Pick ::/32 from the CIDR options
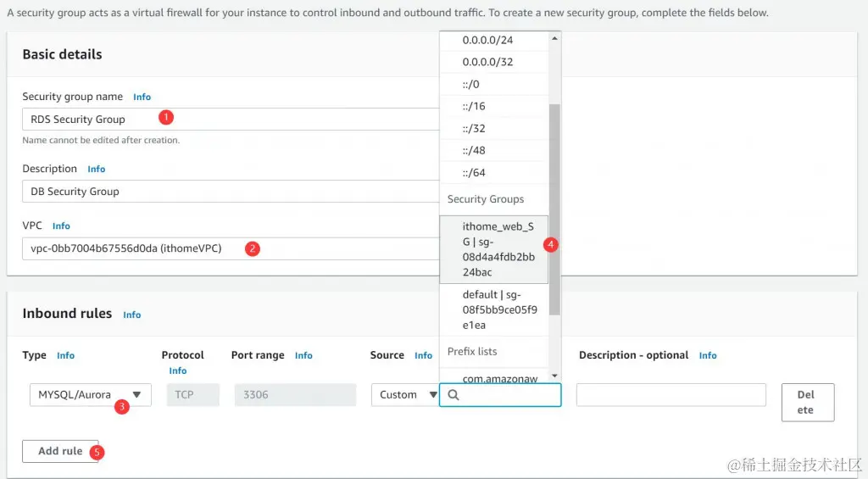This screenshot has height=479, width=868. point(494,129)
